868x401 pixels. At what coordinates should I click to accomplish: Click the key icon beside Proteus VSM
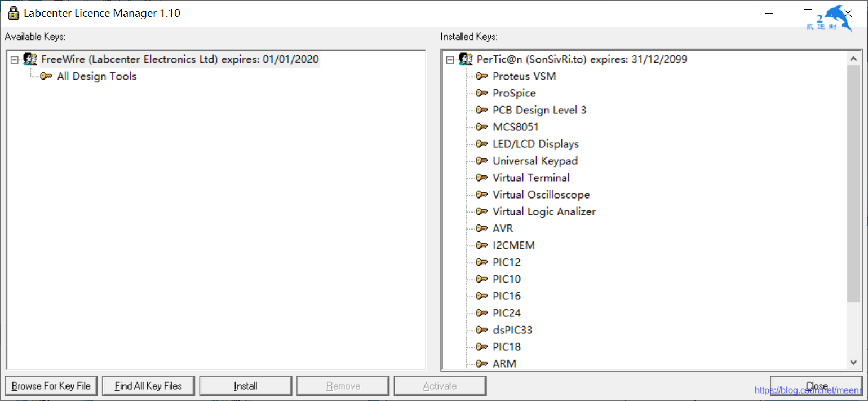(482, 76)
